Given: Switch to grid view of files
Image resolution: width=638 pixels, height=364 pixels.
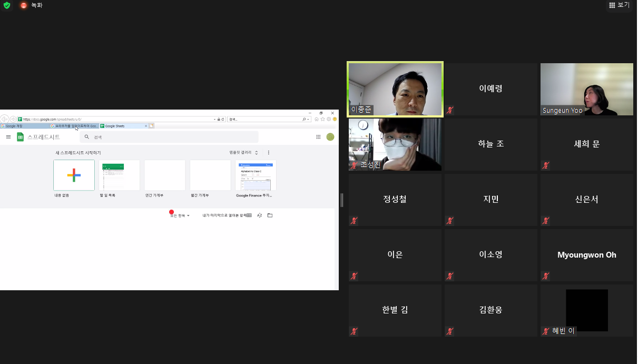Looking at the screenshot, I should (x=249, y=215).
